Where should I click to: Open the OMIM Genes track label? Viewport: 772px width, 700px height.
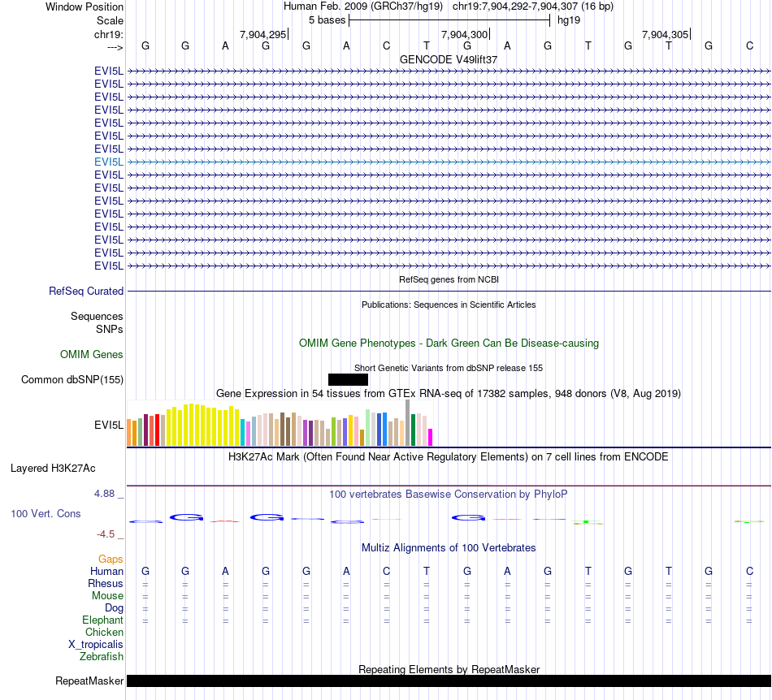point(92,354)
